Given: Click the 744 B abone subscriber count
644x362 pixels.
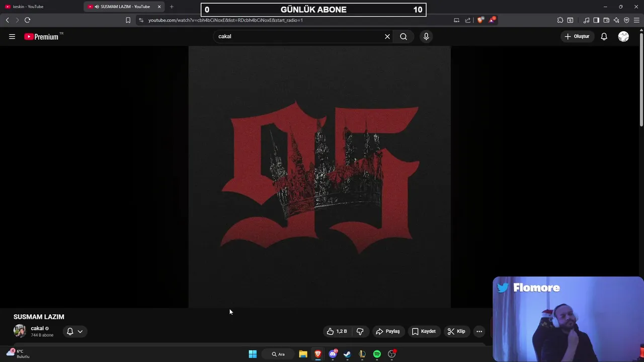Looking at the screenshot, I should [x=42, y=335].
